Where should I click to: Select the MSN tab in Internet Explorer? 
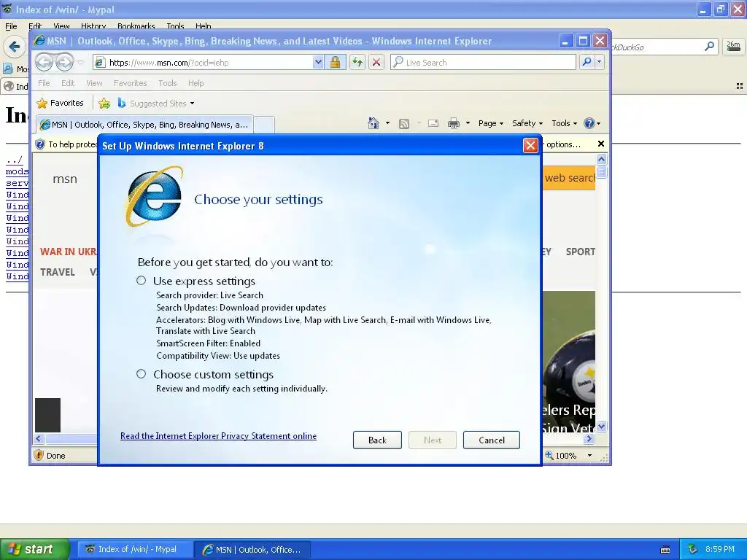click(144, 125)
